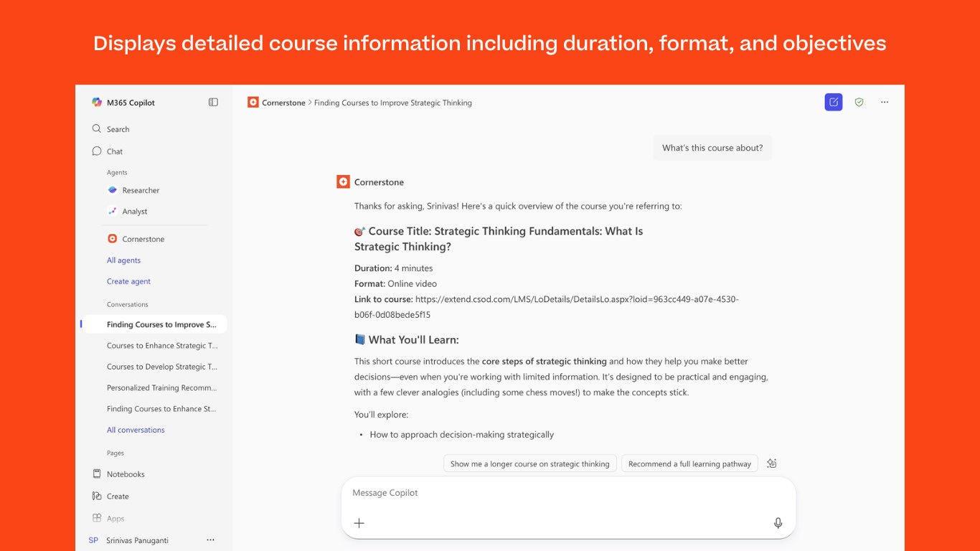980x551 pixels.
Task: Open 'Finding Courses to Improve S...' conversation
Action: click(154, 324)
